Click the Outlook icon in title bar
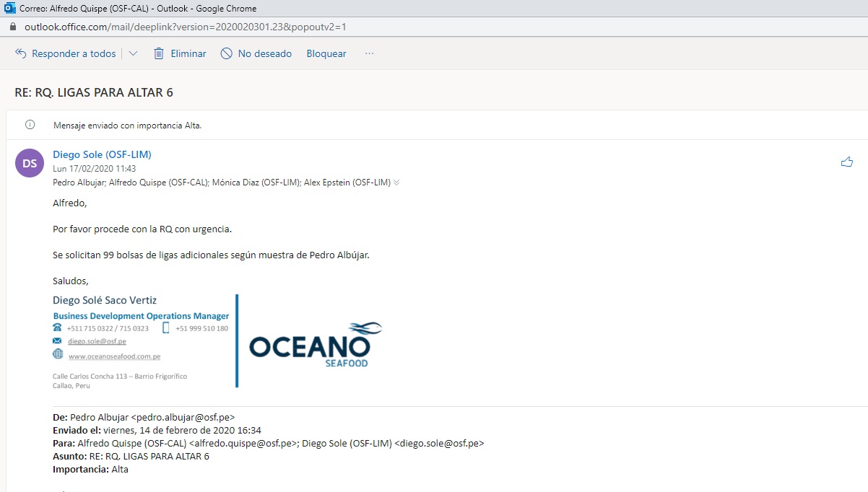 [9, 9]
